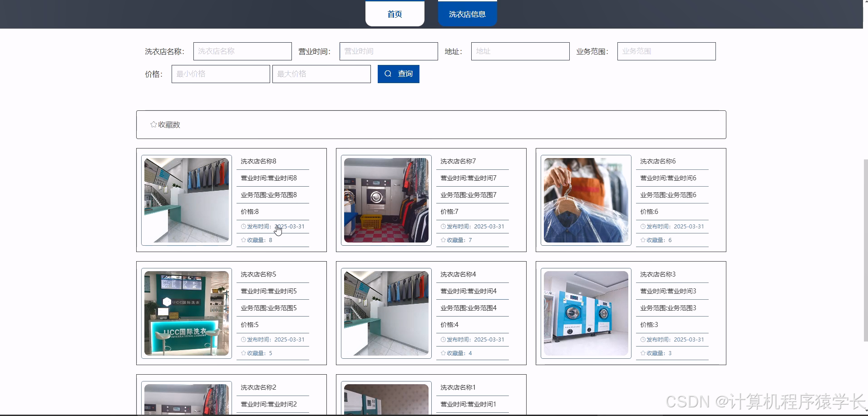Sort by 收藏数
Image resolution: width=868 pixels, height=416 pixels.
click(x=165, y=124)
